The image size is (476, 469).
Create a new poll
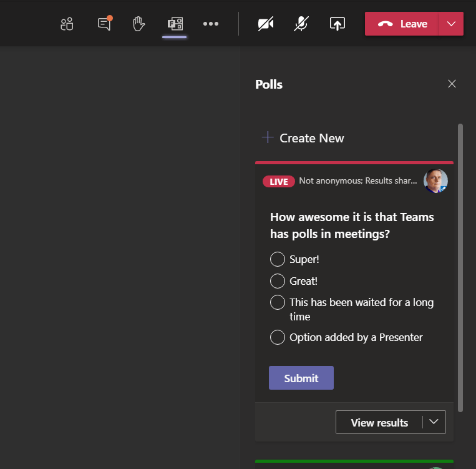pos(303,138)
